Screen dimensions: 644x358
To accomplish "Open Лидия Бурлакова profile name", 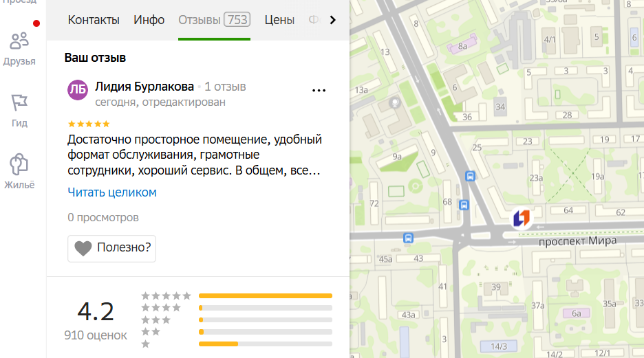I will [x=144, y=87].
